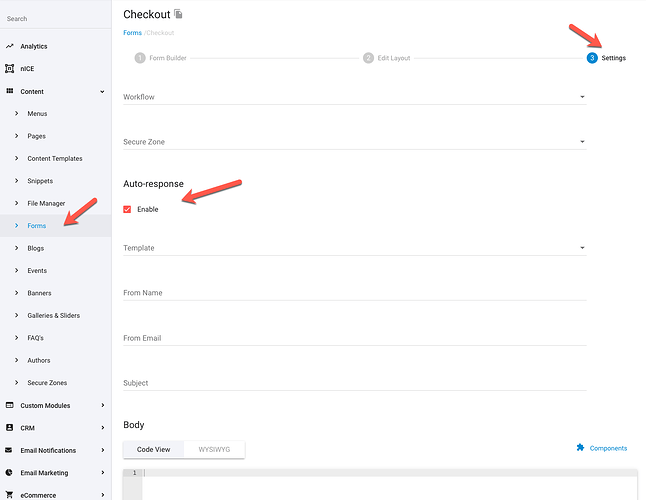Expand the Email Notifications arrow

click(103, 450)
